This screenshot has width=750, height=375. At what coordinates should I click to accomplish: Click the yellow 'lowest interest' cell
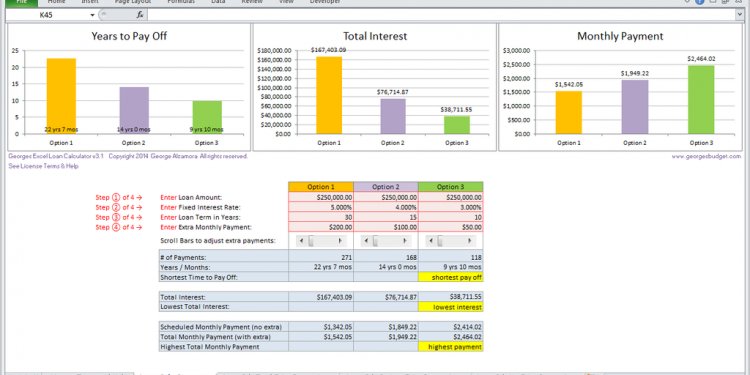[451, 307]
